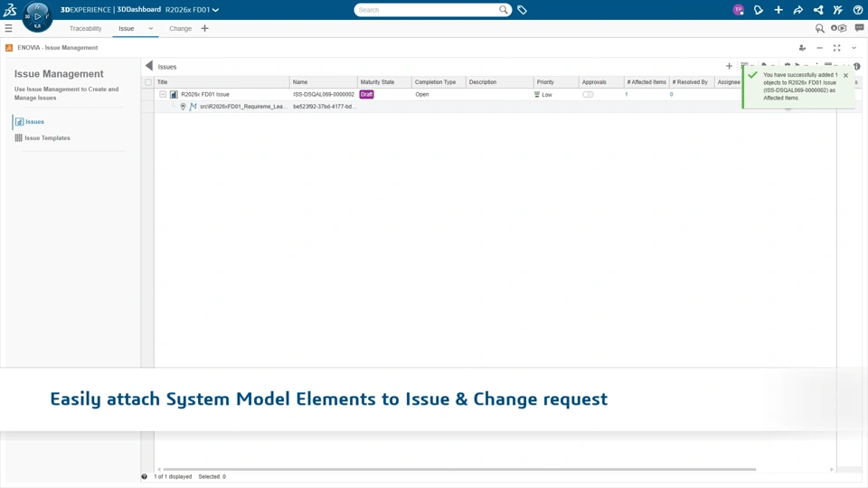
Task: Click the compass play button
Action: click(x=37, y=16)
